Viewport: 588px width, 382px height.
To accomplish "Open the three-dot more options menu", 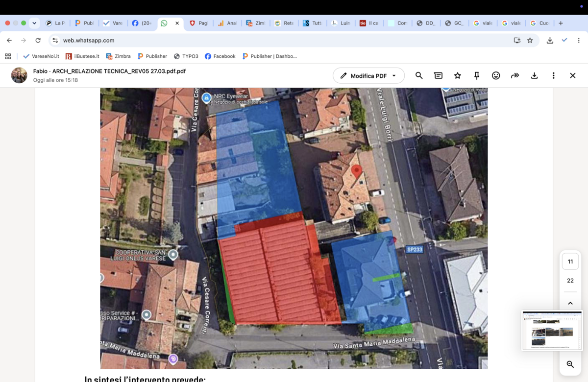I will click(x=553, y=75).
